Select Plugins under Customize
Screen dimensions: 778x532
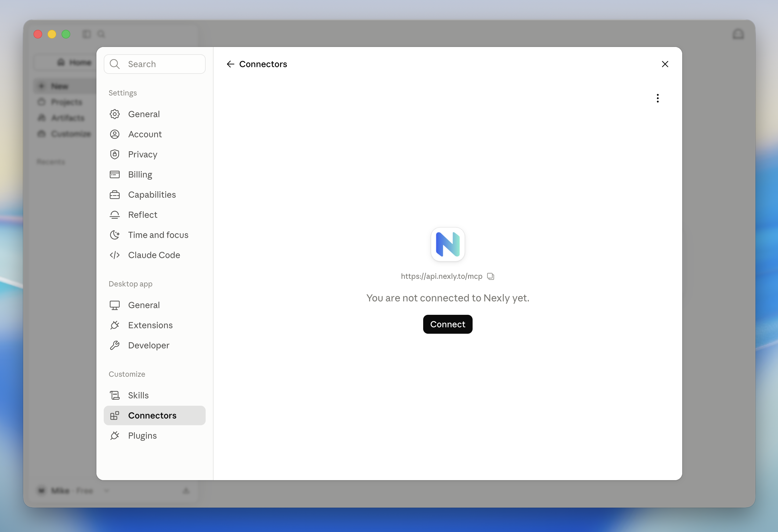click(154, 436)
